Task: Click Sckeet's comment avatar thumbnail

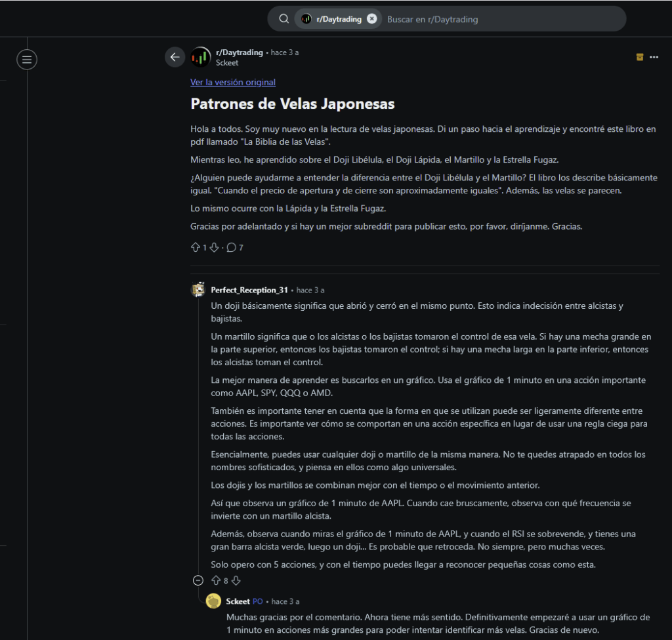Action: (213, 601)
